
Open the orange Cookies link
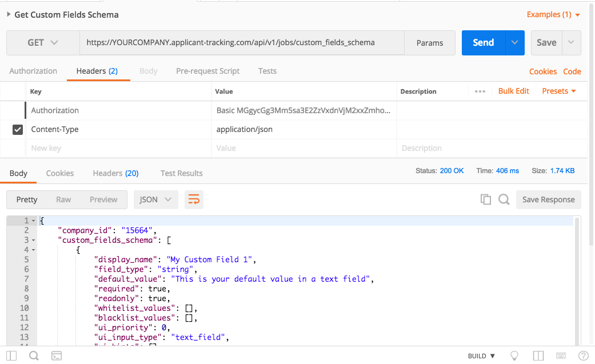543,71
